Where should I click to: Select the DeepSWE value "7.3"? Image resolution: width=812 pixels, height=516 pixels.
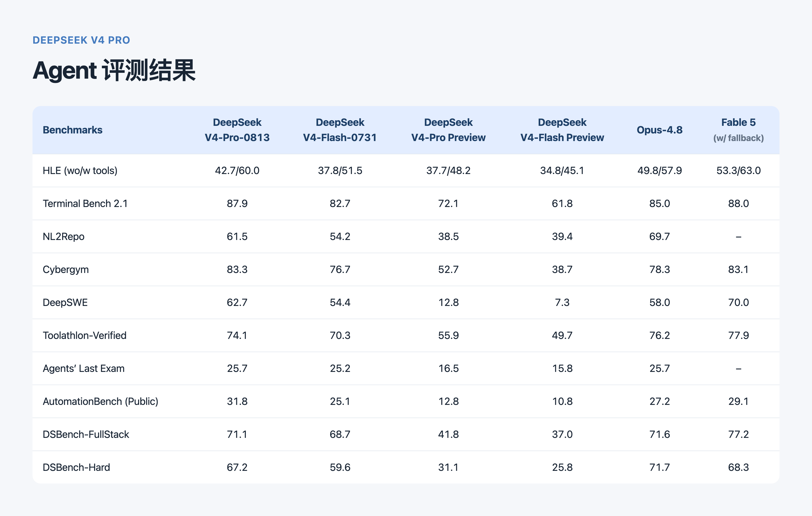pos(562,302)
